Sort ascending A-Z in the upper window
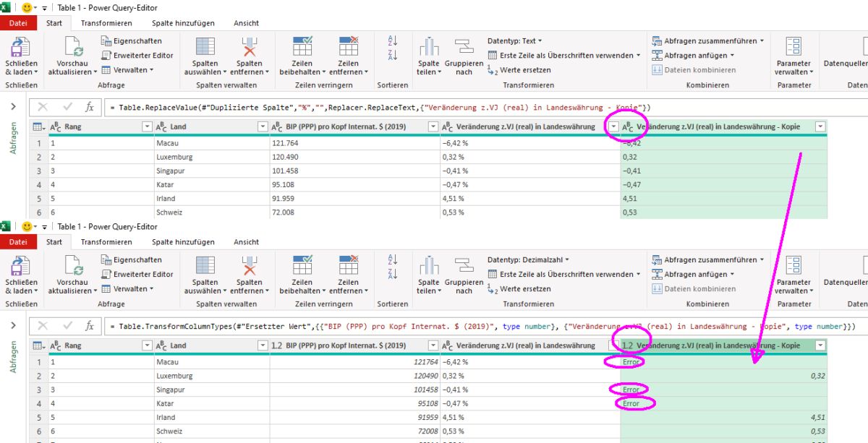Viewport: 868px width, 443px height. (393, 40)
